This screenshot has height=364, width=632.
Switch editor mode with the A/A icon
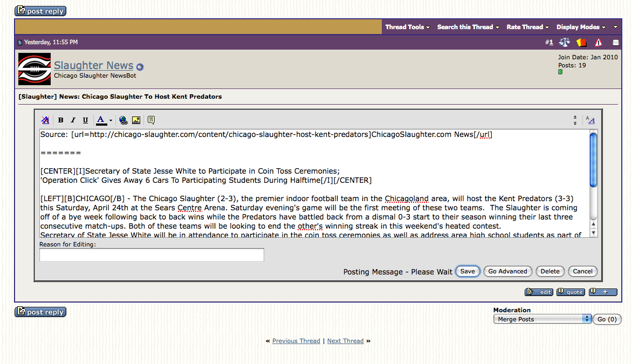(x=590, y=120)
